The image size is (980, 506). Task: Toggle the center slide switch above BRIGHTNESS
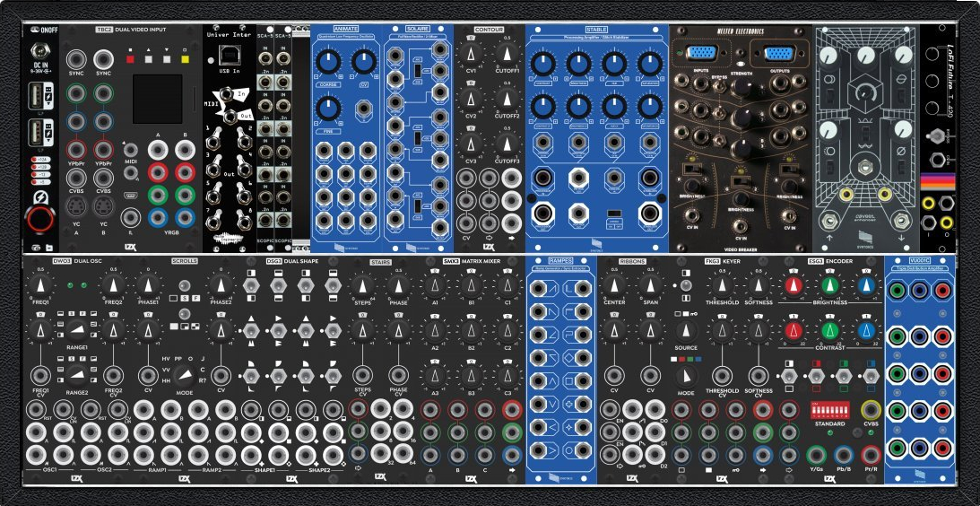pyautogui.click(x=741, y=182)
